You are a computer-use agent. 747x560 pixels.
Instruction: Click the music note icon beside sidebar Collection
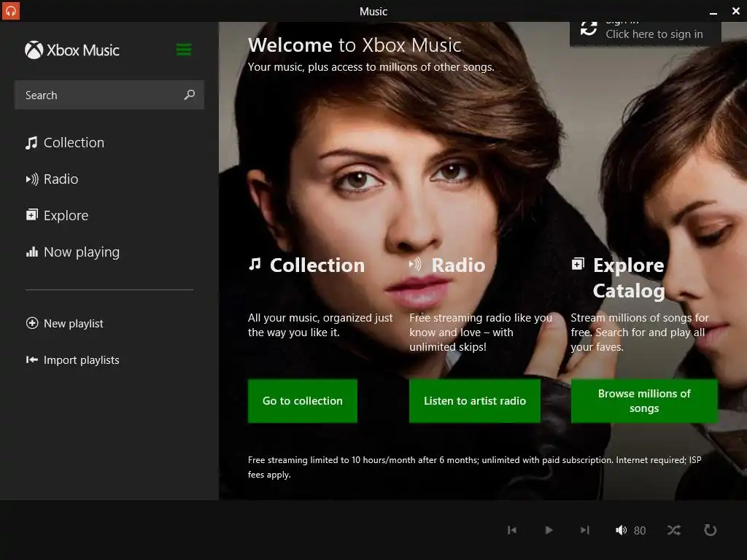31,143
